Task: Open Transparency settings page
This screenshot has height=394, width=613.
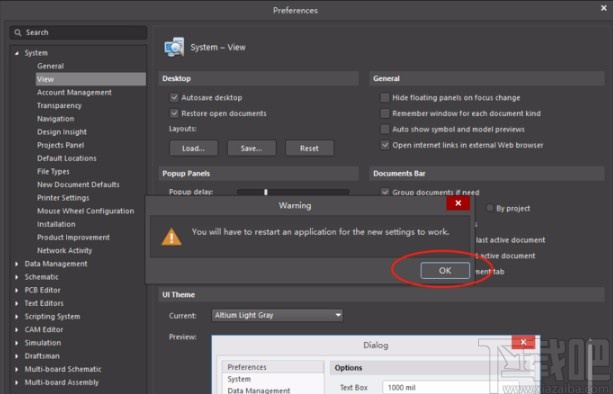Action: (59, 106)
